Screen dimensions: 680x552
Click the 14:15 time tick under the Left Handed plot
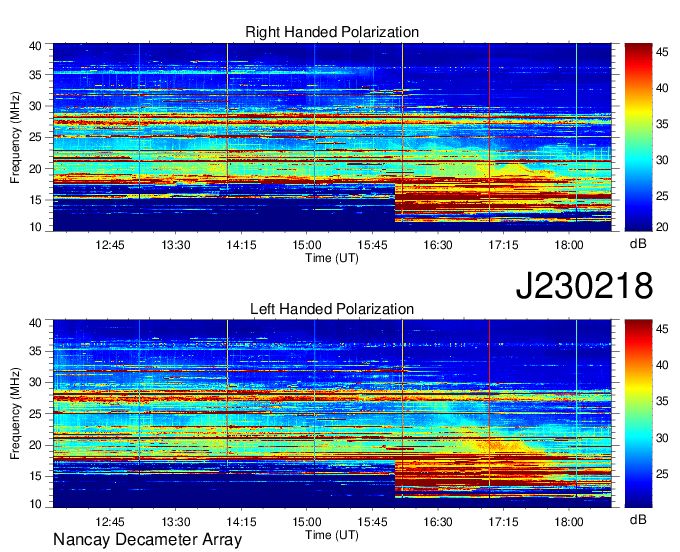tap(241, 522)
